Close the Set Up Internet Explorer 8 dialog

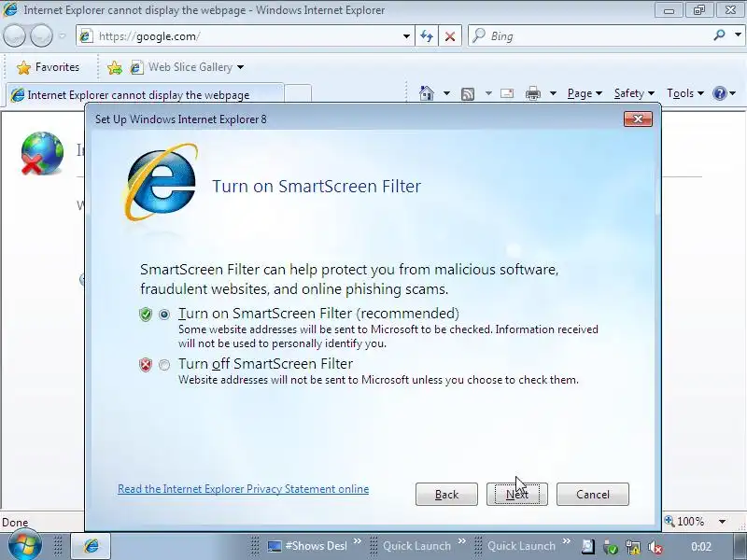pos(638,119)
